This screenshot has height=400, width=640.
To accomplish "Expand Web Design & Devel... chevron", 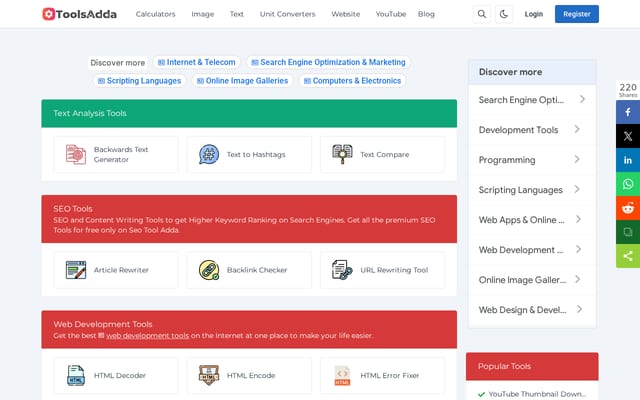I will click(579, 309).
